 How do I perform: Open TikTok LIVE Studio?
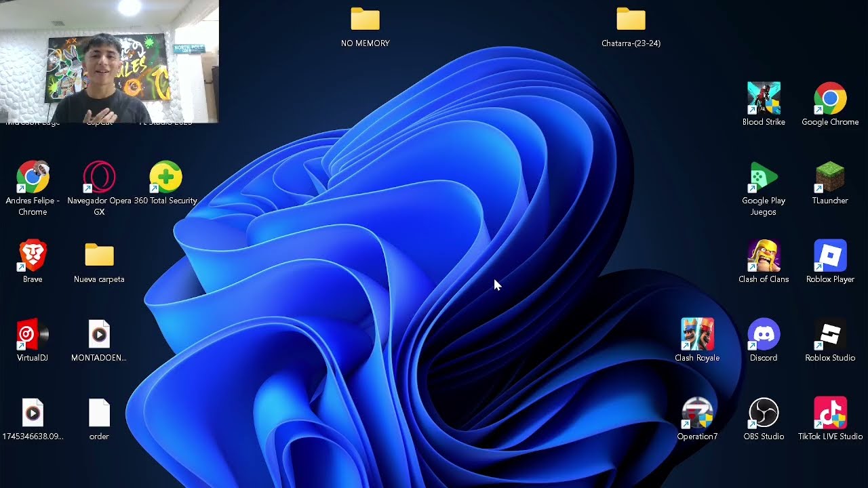[x=830, y=413]
